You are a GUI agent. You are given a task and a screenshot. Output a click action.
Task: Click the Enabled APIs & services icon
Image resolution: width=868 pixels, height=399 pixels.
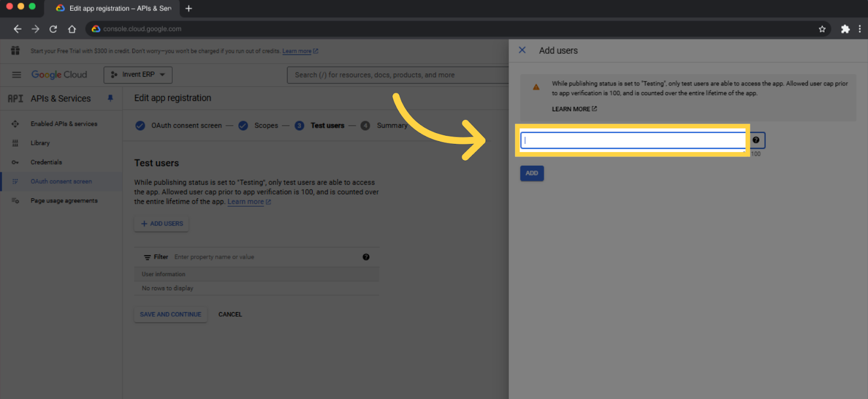pyautogui.click(x=15, y=124)
